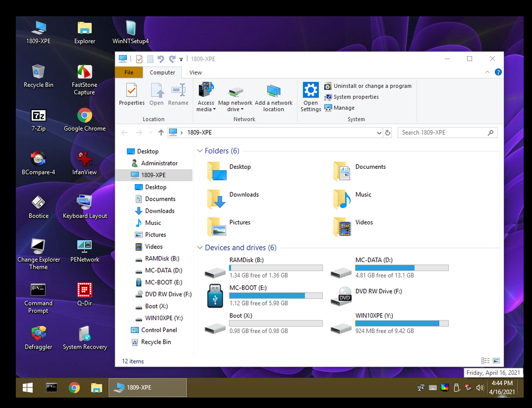Click quick access Properties checkmark icon
This screenshot has width=532, height=408.
(139, 59)
